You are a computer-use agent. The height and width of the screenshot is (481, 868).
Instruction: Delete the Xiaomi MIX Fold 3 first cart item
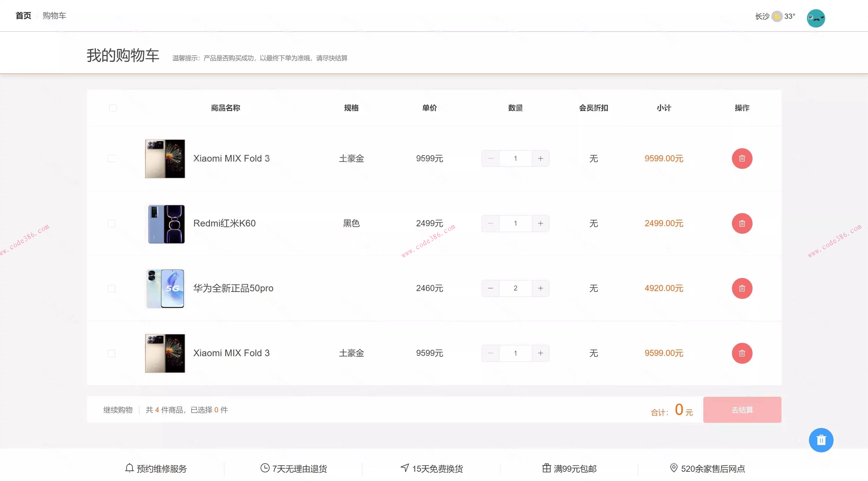pos(742,158)
